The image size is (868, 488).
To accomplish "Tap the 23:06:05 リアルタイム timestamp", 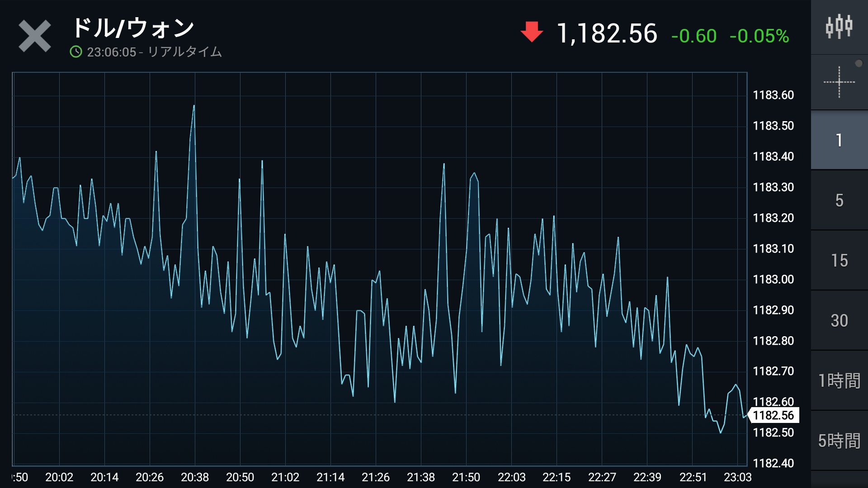I will pyautogui.click(x=154, y=52).
